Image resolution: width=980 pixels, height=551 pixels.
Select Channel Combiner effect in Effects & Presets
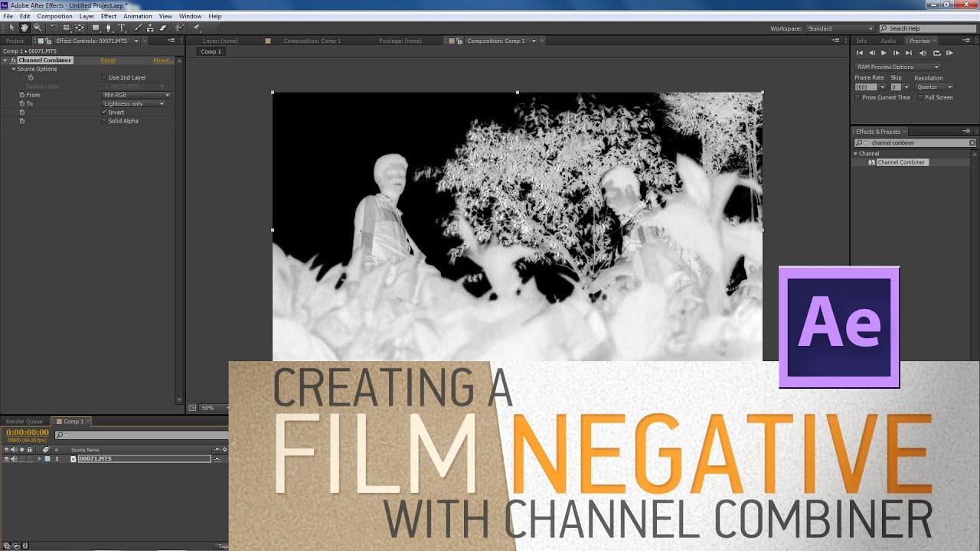(x=901, y=162)
